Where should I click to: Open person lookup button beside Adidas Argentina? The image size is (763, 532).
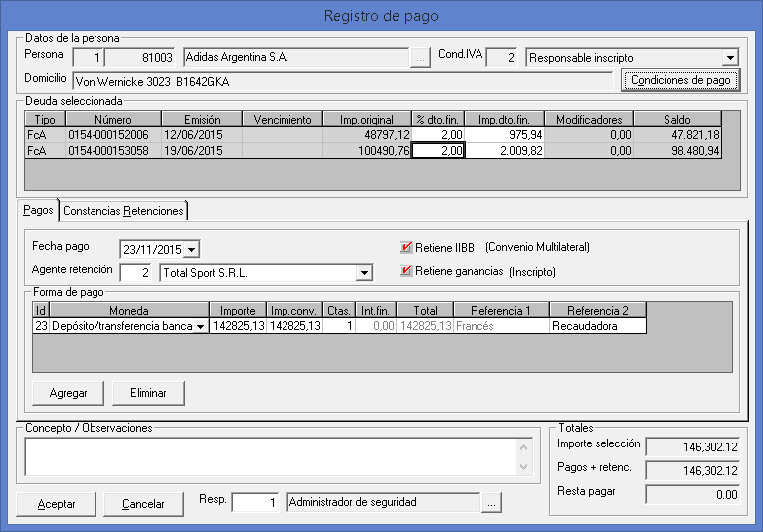click(x=420, y=58)
